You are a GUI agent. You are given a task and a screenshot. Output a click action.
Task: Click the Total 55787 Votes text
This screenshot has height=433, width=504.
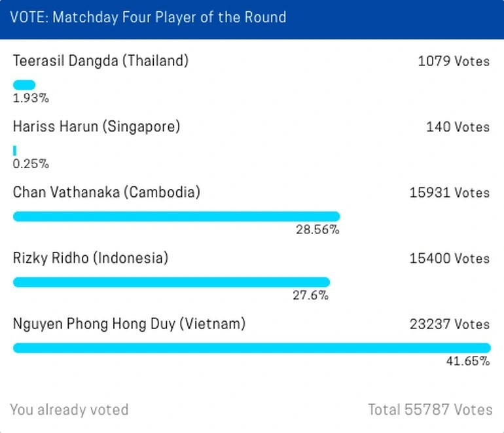coord(430,410)
